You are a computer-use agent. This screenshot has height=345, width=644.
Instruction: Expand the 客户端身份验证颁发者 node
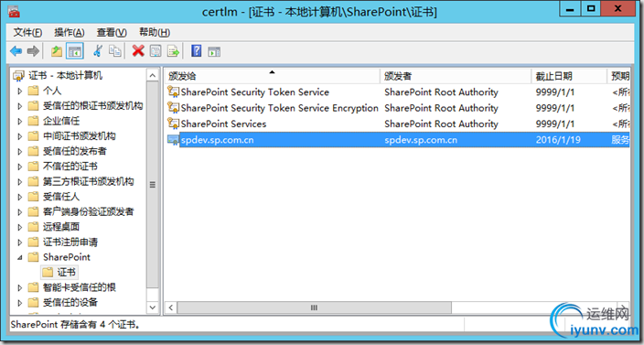(x=20, y=212)
